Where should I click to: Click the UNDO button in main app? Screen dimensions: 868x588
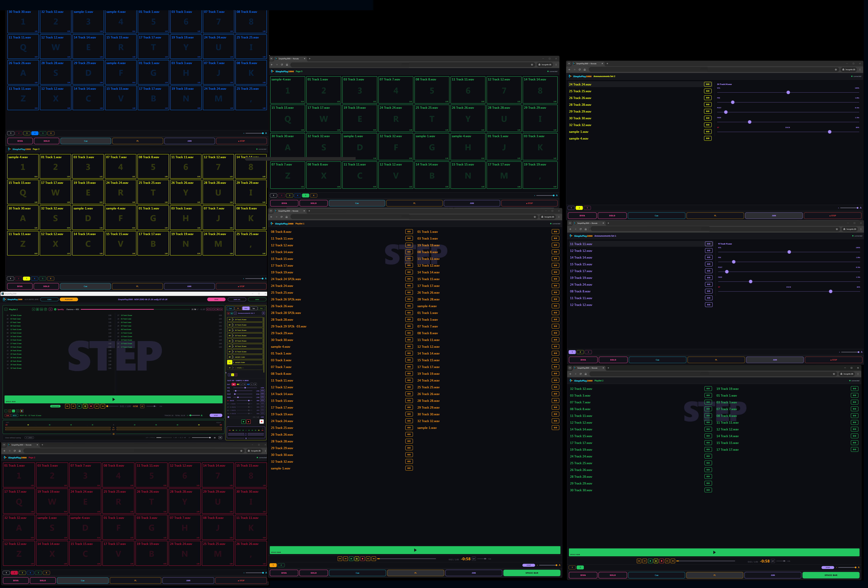point(29,438)
